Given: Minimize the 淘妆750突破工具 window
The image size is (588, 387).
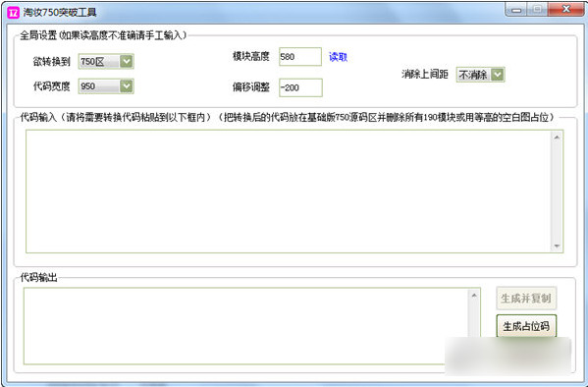Looking at the screenshot, I should pyautogui.click(x=516, y=10).
